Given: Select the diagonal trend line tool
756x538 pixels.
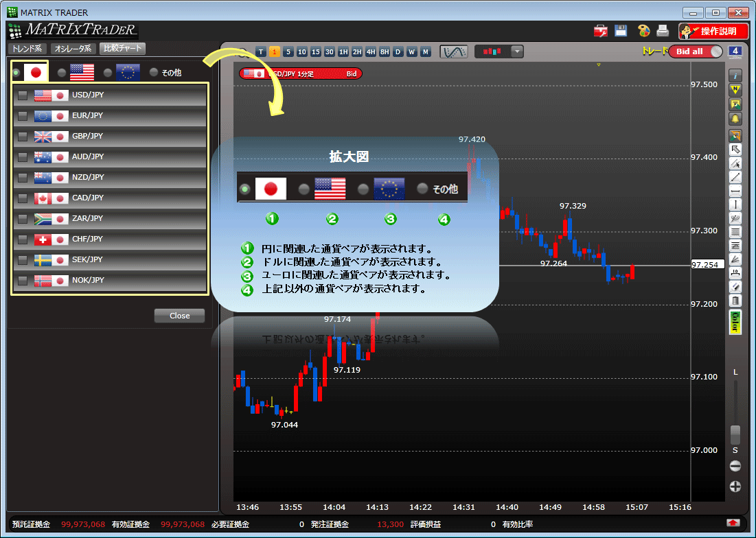Looking at the screenshot, I should pos(735,177).
